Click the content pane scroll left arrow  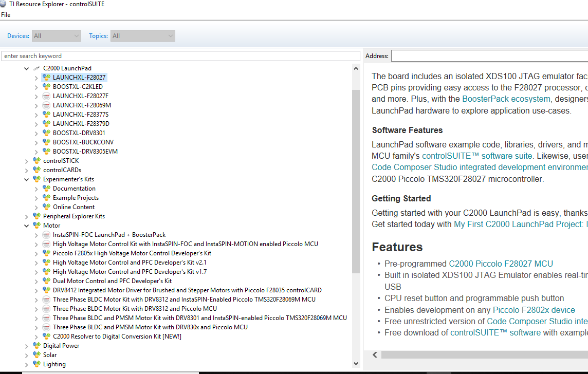click(375, 354)
